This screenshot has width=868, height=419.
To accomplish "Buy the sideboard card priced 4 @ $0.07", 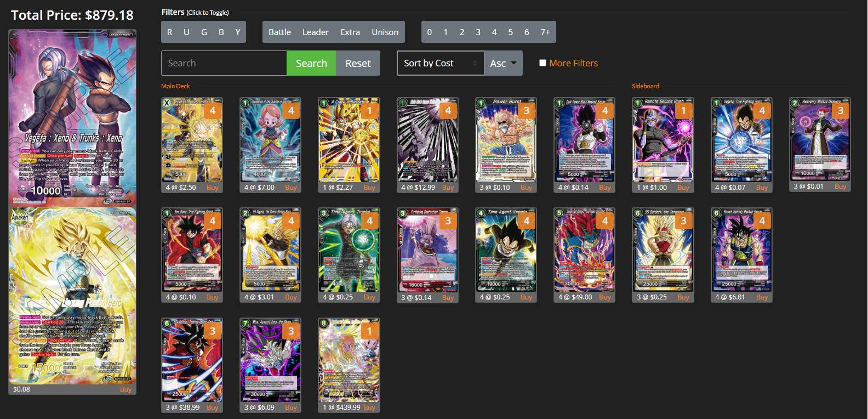I will point(762,188).
